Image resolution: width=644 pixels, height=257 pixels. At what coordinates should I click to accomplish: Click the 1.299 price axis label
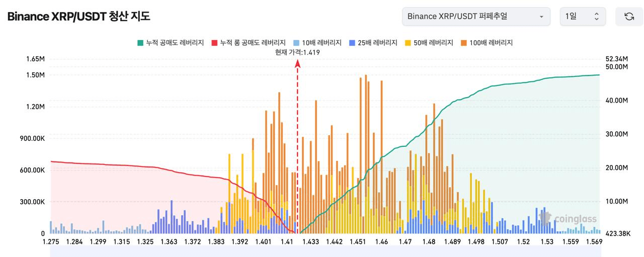99,242
